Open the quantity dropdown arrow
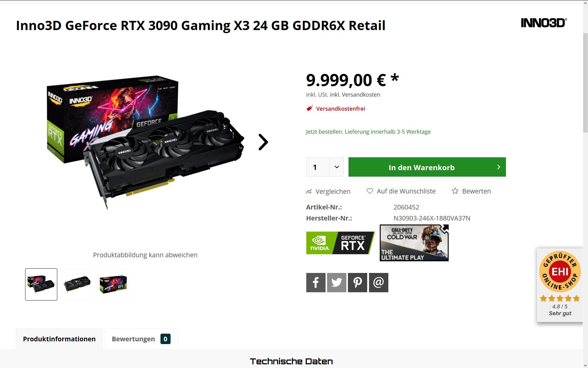This screenshot has height=368, width=588. [x=337, y=167]
